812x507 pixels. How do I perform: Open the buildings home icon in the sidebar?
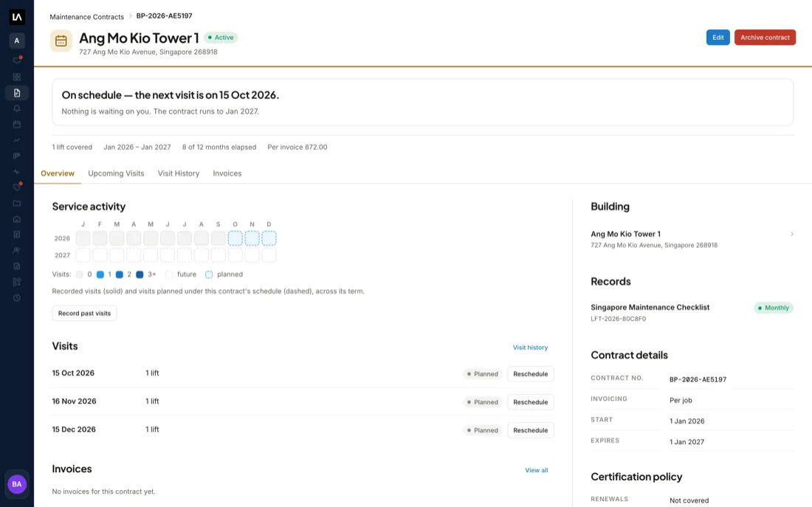16,219
